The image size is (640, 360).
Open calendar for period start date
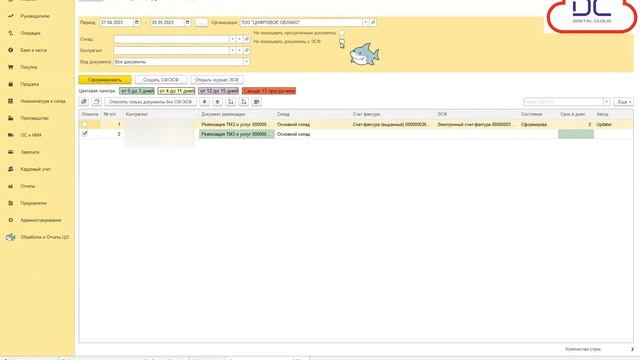137,22
